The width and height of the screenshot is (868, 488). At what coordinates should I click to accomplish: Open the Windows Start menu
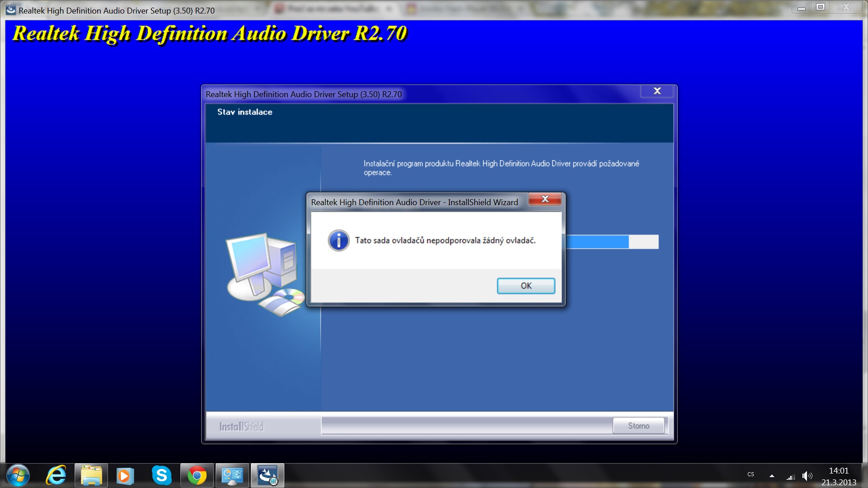tap(18, 475)
